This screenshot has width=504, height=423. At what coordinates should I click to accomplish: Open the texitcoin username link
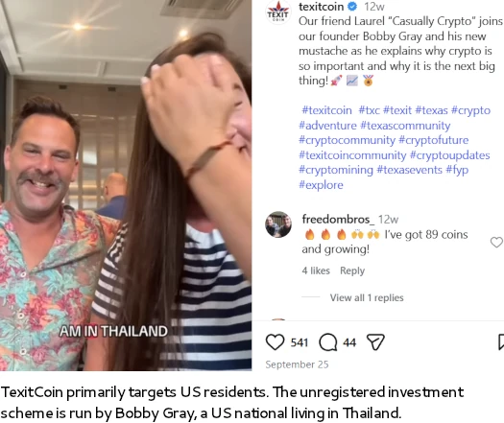tap(321, 6)
